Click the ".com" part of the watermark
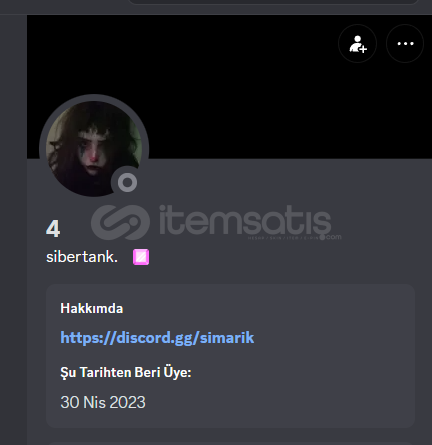 click(x=334, y=237)
